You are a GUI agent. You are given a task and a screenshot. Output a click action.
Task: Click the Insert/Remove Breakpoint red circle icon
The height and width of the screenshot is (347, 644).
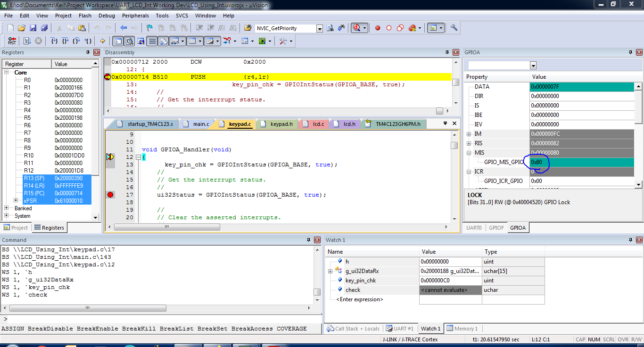(x=378, y=28)
